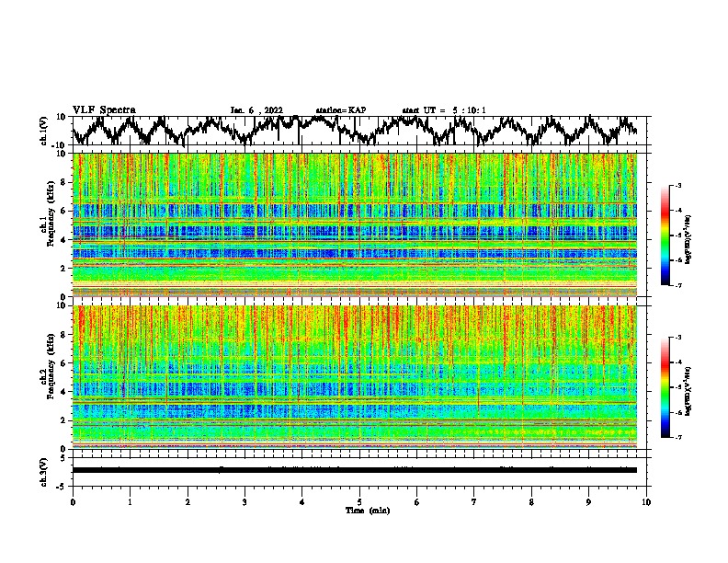This screenshot has width=728, height=563.
Task: Click the "station=KAP" header label
Action: point(341,110)
